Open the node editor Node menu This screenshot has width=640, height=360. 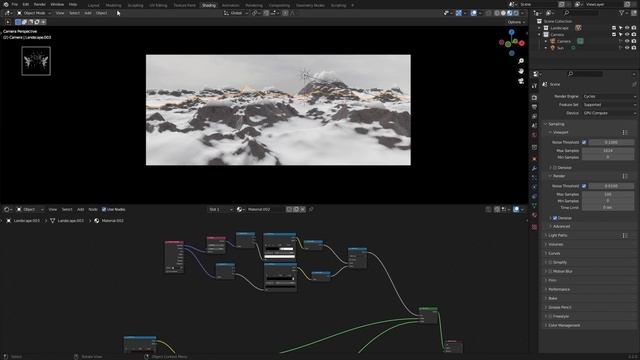93,209
